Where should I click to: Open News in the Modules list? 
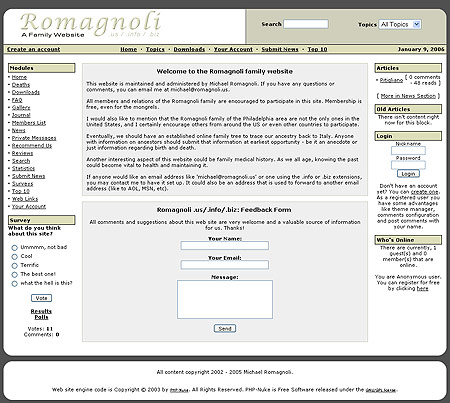(19, 130)
